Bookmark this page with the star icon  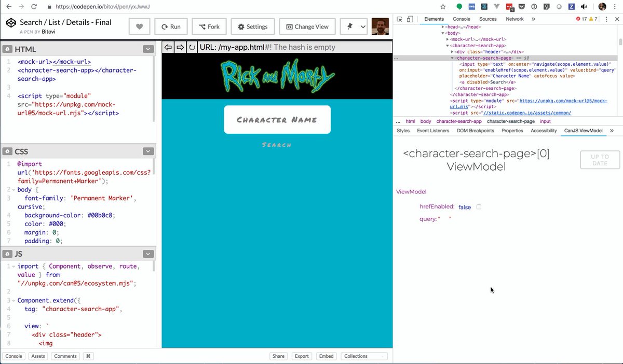point(443,7)
